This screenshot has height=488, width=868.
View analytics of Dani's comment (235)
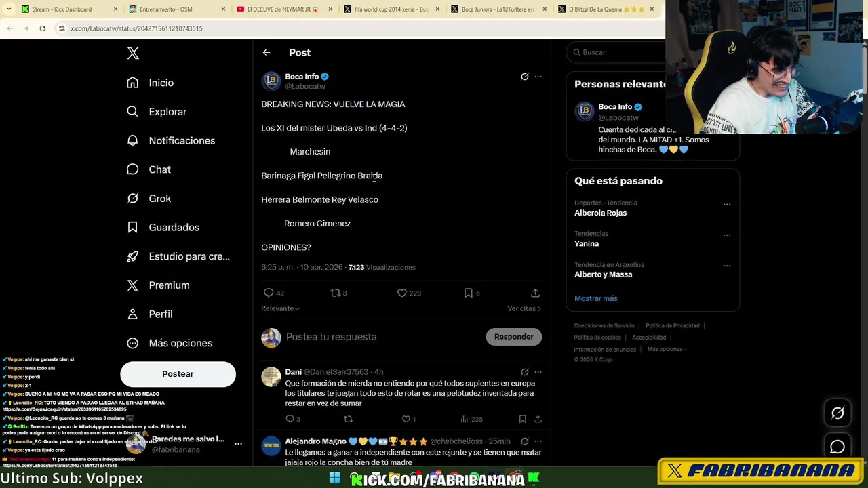coord(471,419)
